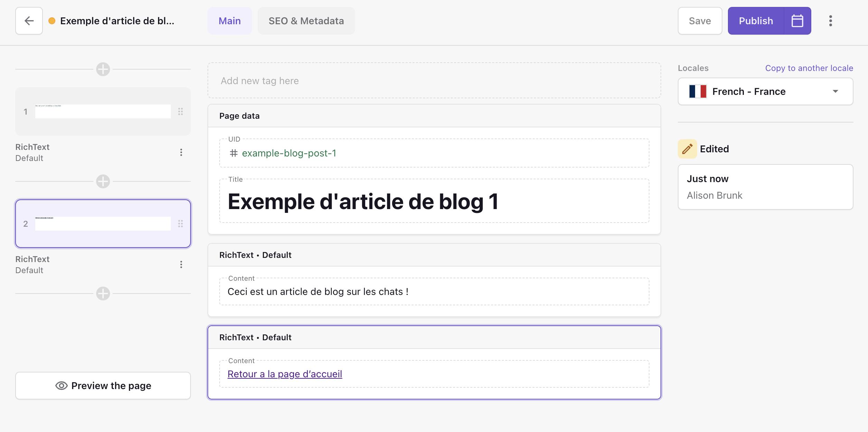Open the top-right three-dot options menu
This screenshot has height=432, width=868.
click(830, 21)
